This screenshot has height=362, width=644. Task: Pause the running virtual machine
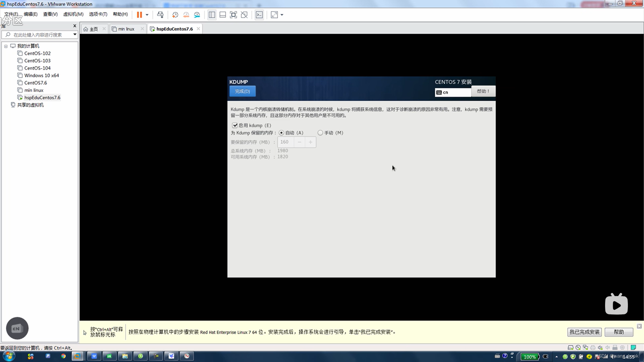139,15
